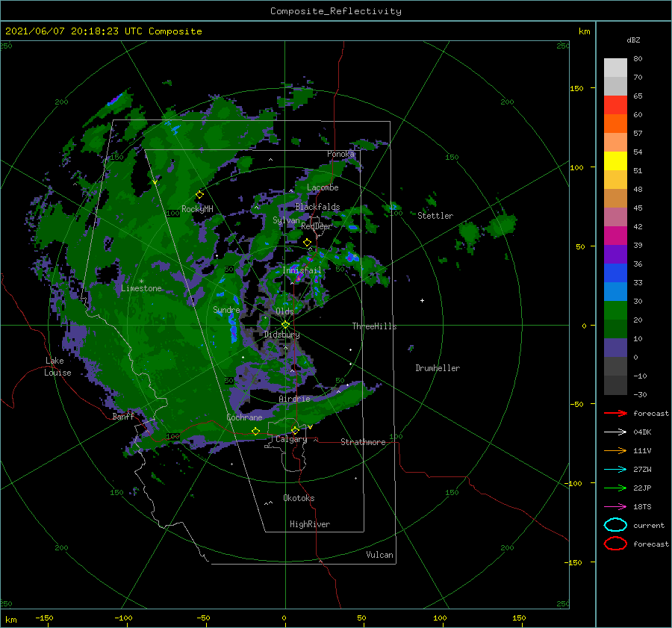
Task: Click the Innisfail city label
Action: click(302, 270)
